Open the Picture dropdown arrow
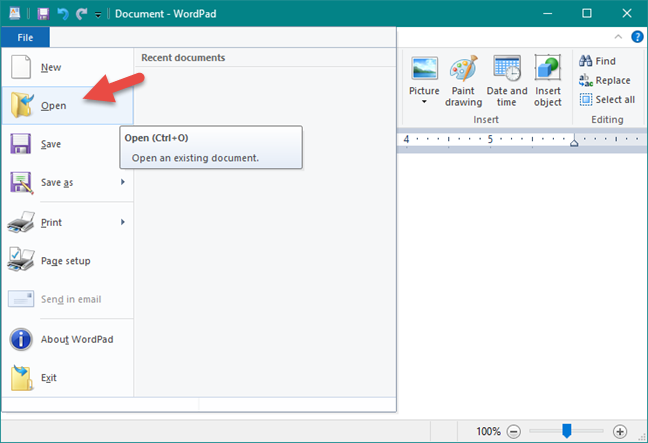648x443 pixels. tap(424, 102)
